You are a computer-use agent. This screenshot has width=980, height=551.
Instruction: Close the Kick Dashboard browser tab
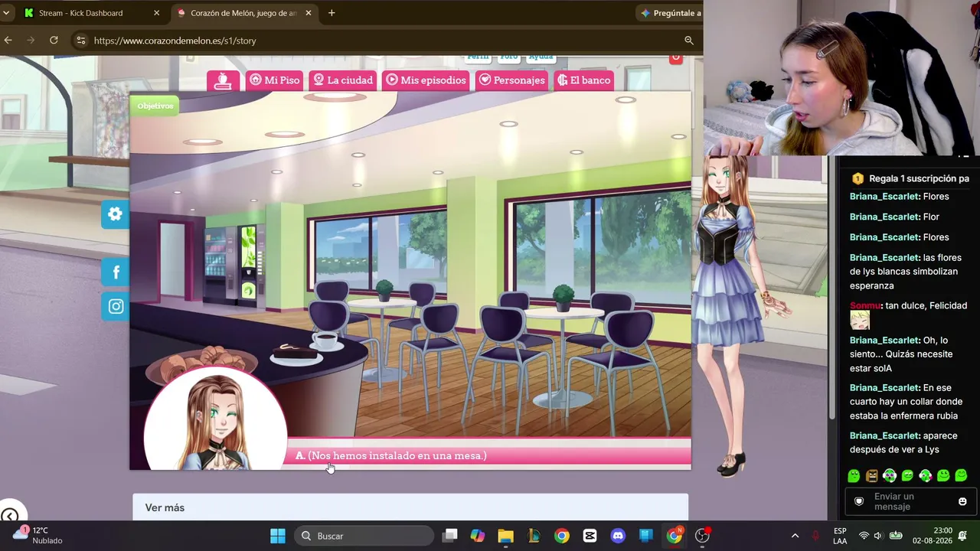(157, 13)
